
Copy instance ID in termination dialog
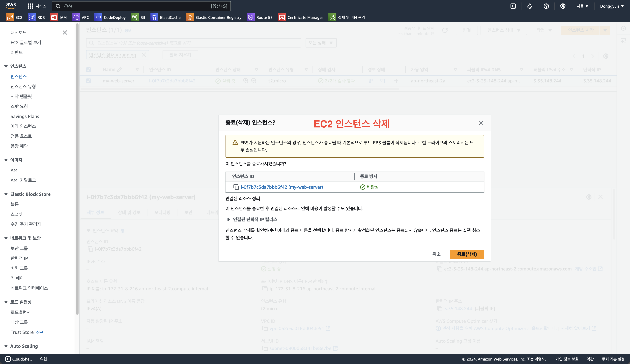click(236, 187)
